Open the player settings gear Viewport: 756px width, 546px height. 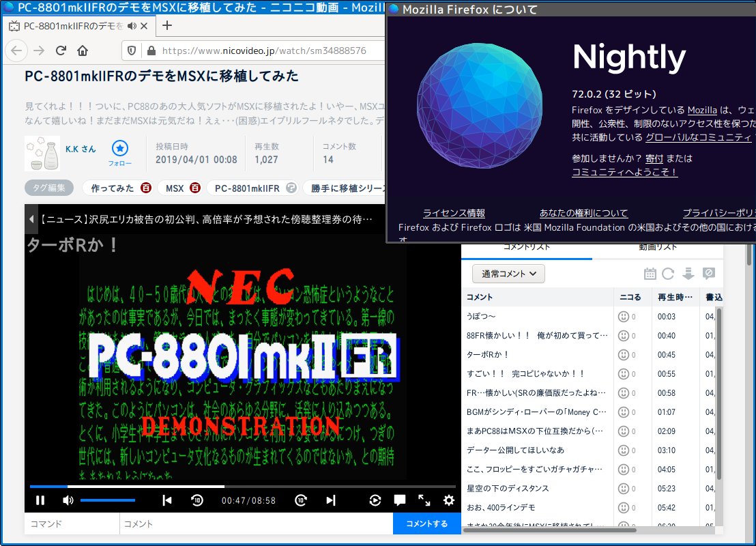click(x=449, y=500)
